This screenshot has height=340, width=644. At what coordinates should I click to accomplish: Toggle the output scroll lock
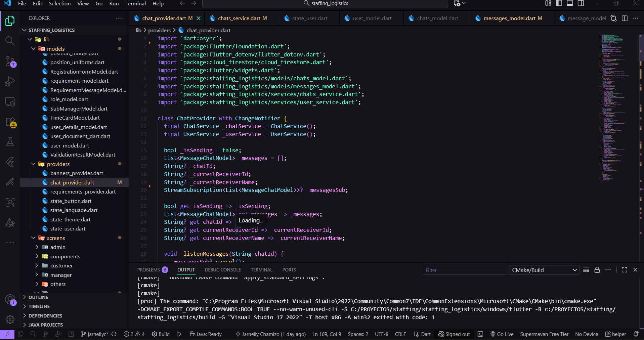pyautogui.click(x=597, y=270)
